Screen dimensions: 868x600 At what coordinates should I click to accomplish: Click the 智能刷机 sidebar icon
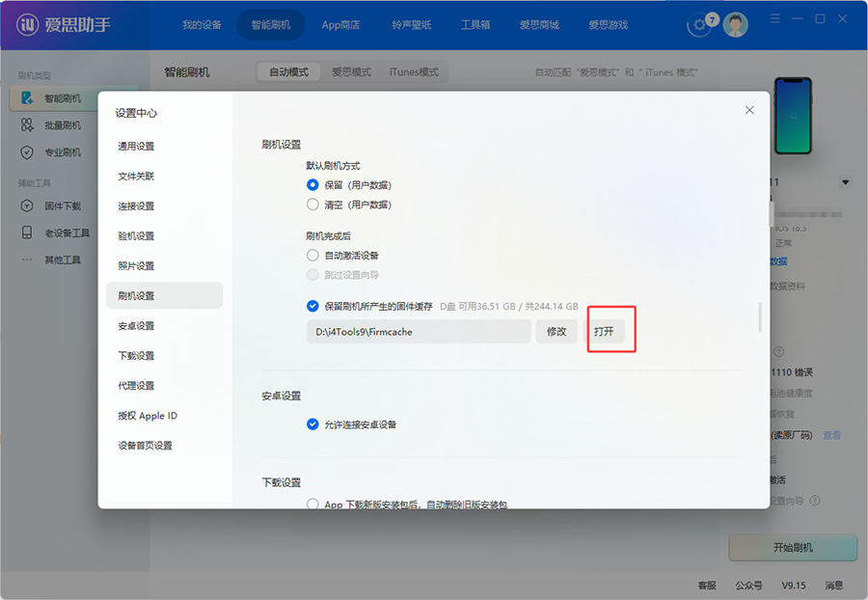(x=27, y=98)
